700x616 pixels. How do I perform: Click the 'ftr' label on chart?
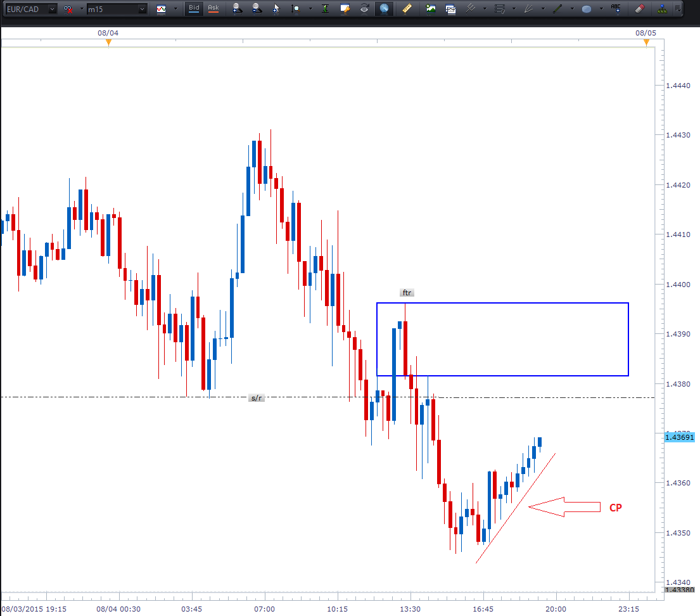coord(406,293)
